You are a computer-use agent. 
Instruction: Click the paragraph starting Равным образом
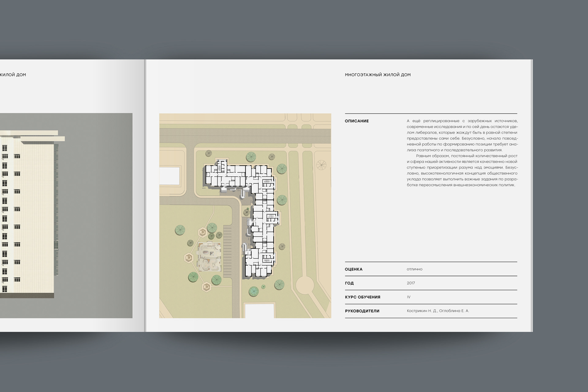[x=462, y=170]
